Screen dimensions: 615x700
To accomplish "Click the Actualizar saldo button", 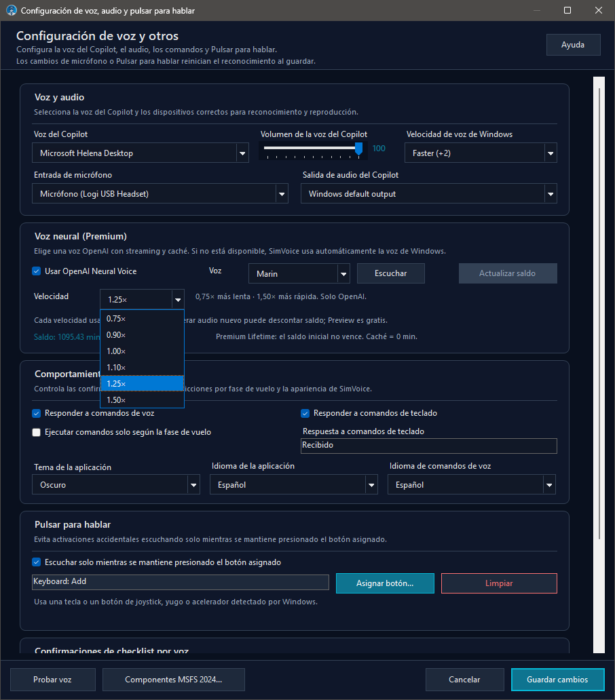I will pos(508,273).
